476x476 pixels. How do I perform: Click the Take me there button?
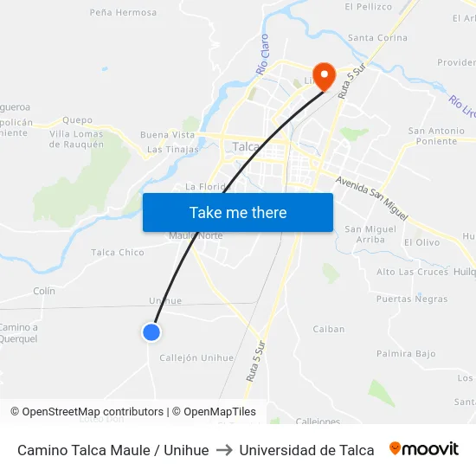pos(238,212)
